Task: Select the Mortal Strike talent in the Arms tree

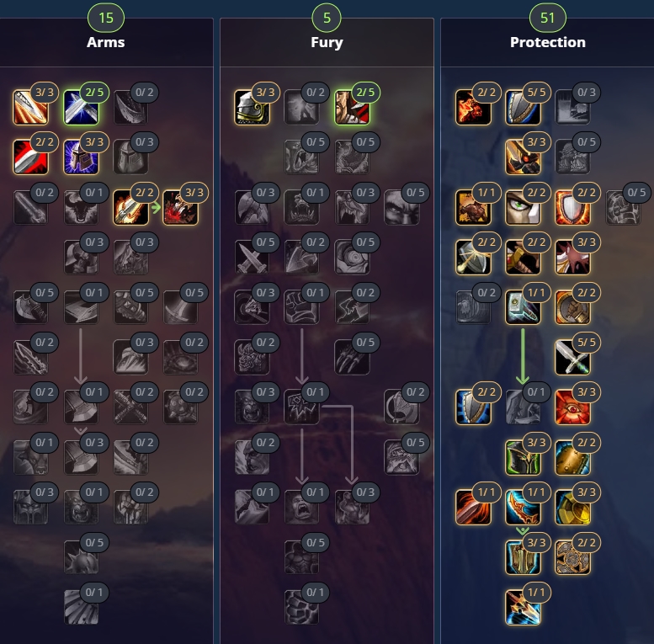Action: click(81, 407)
